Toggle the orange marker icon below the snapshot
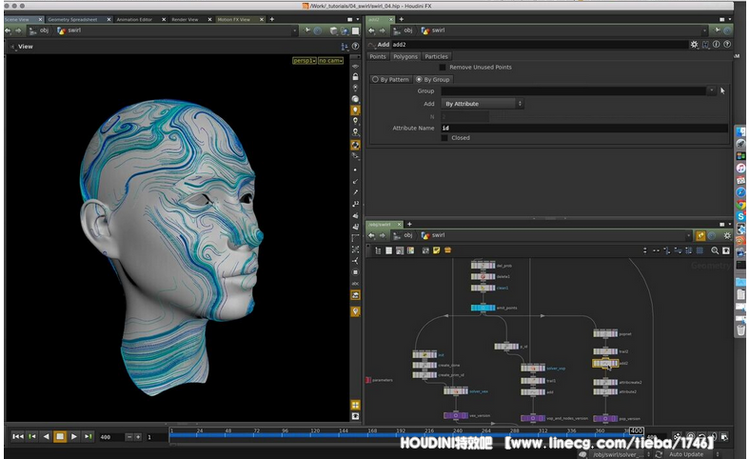The image size is (750, 459). tap(355, 312)
